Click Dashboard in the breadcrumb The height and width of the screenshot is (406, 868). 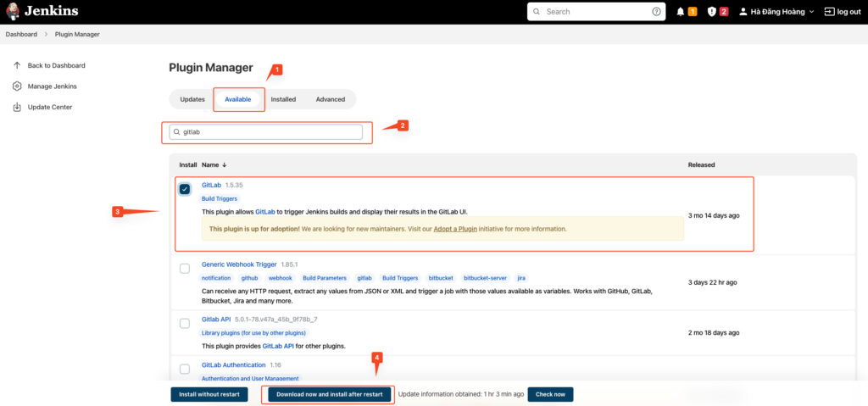(x=21, y=35)
